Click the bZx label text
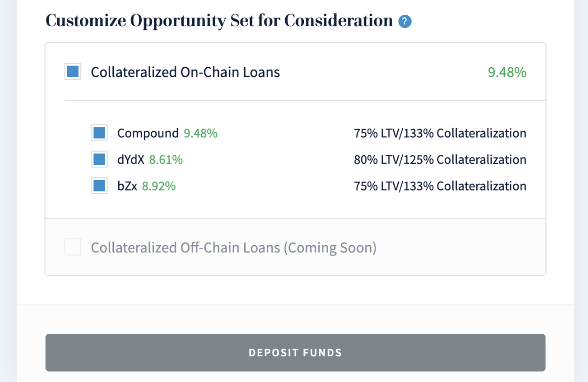588x382 pixels. (127, 186)
